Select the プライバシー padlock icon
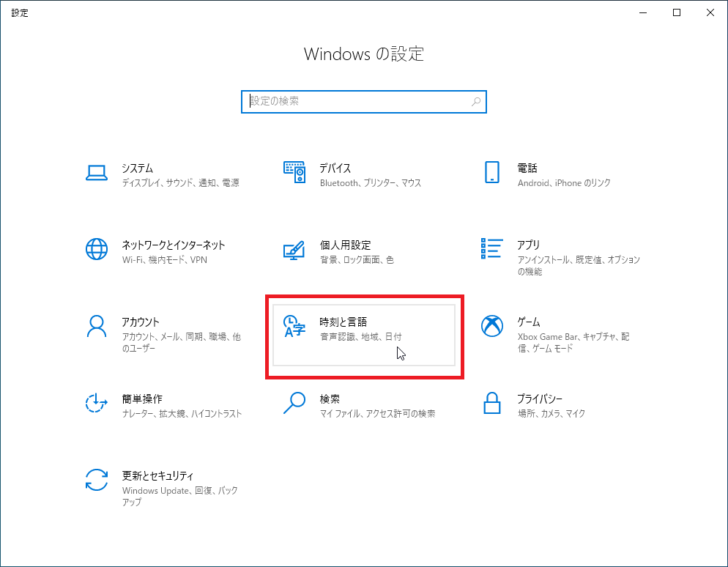 (x=491, y=403)
